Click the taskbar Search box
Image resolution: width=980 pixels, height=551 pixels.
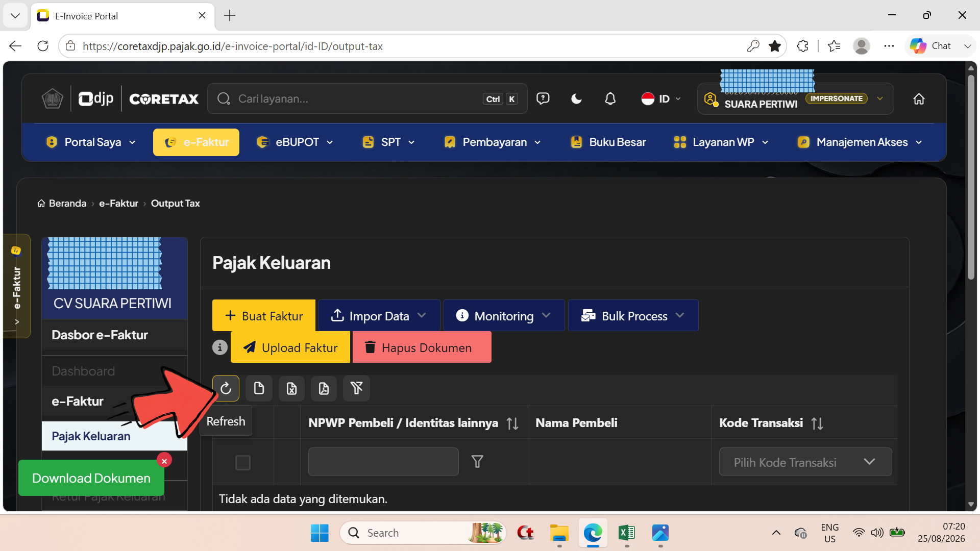coord(423,533)
